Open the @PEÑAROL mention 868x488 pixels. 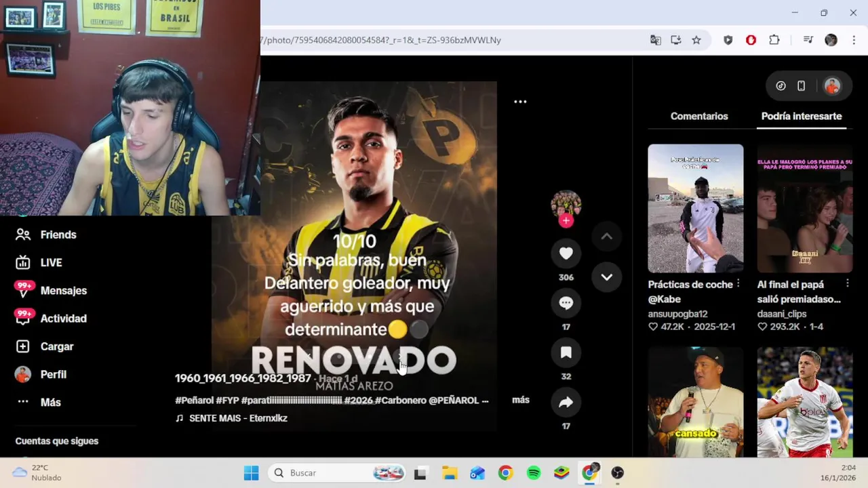[454, 401]
